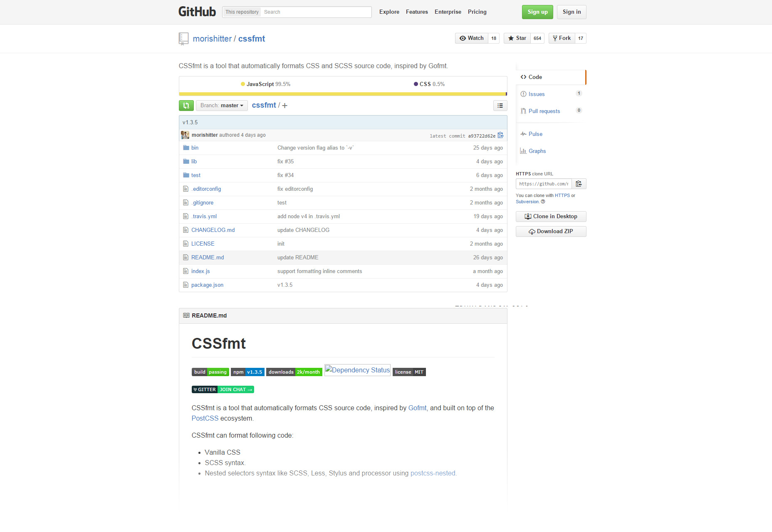Viewport: 772px width, 532px height.
Task: Star the cssfmt repository
Action: click(x=517, y=38)
